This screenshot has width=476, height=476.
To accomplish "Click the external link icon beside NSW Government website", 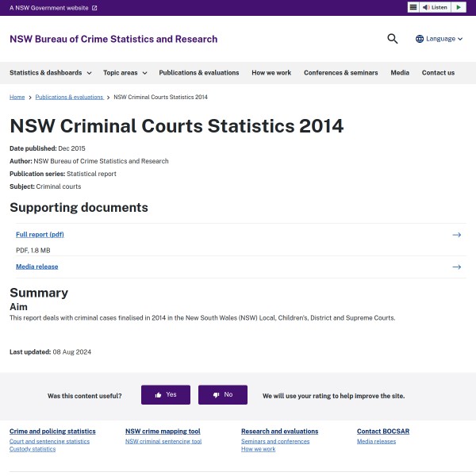I will coord(94,8).
